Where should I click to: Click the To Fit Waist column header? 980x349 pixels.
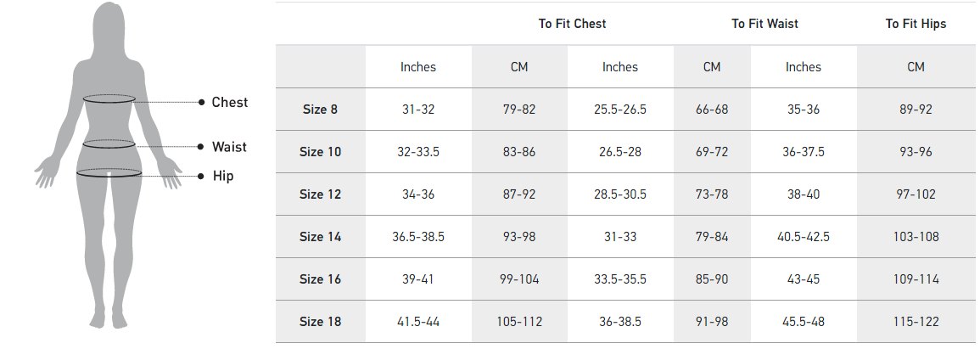[x=764, y=24]
